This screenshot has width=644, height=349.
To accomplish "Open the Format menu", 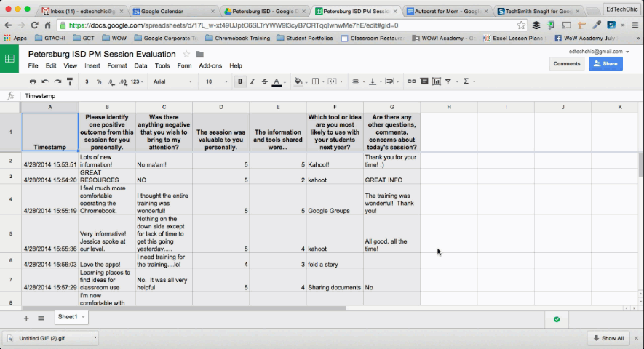I will coord(117,65).
